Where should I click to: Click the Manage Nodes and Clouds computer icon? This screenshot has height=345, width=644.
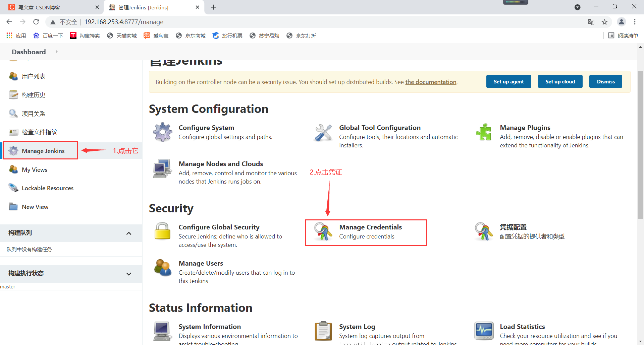coord(162,168)
